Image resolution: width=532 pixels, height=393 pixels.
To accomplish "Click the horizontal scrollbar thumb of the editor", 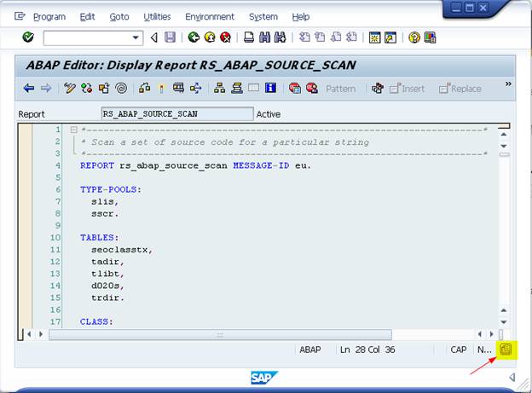I will click(220, 335).
